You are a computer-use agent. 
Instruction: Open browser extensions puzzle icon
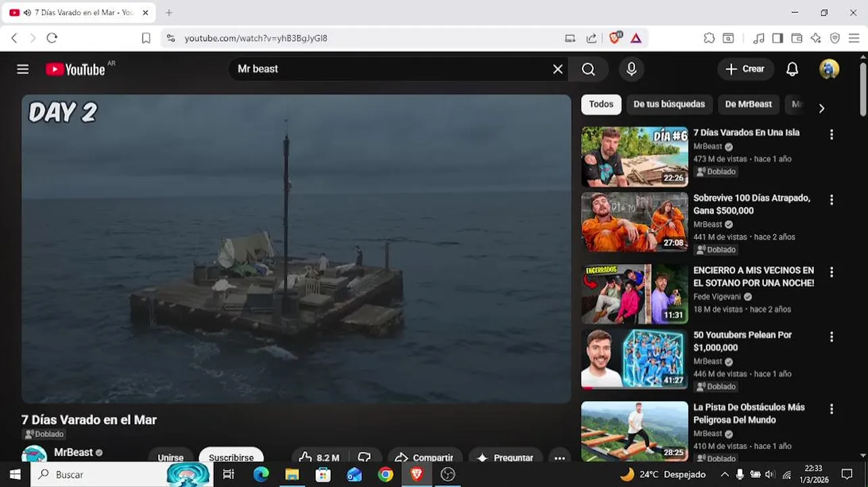click(709, 39)
